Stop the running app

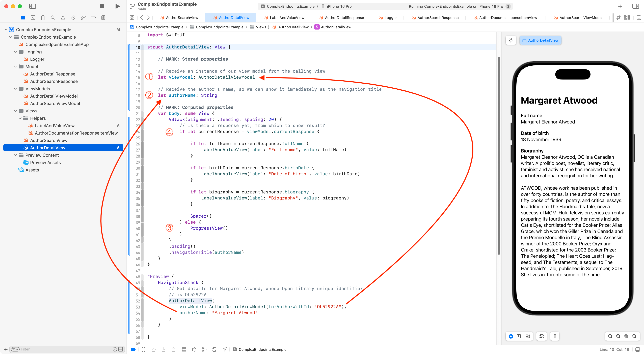[x=102, y=6]
